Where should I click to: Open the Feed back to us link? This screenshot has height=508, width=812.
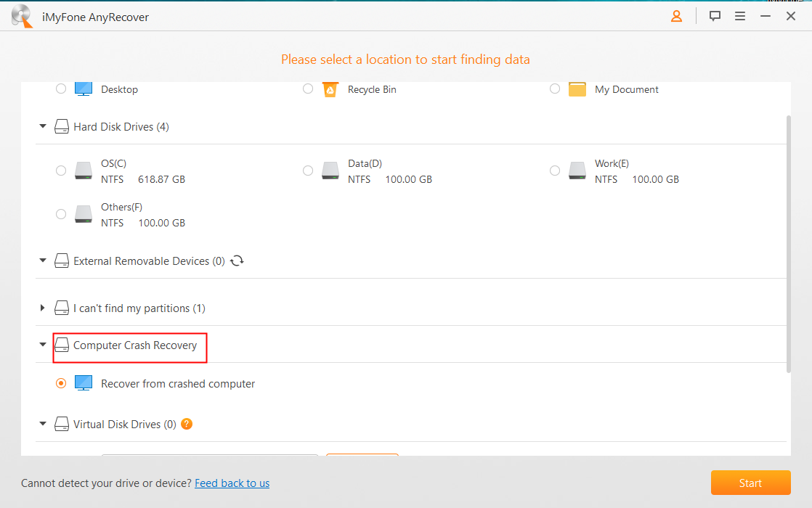click(232, 483)
